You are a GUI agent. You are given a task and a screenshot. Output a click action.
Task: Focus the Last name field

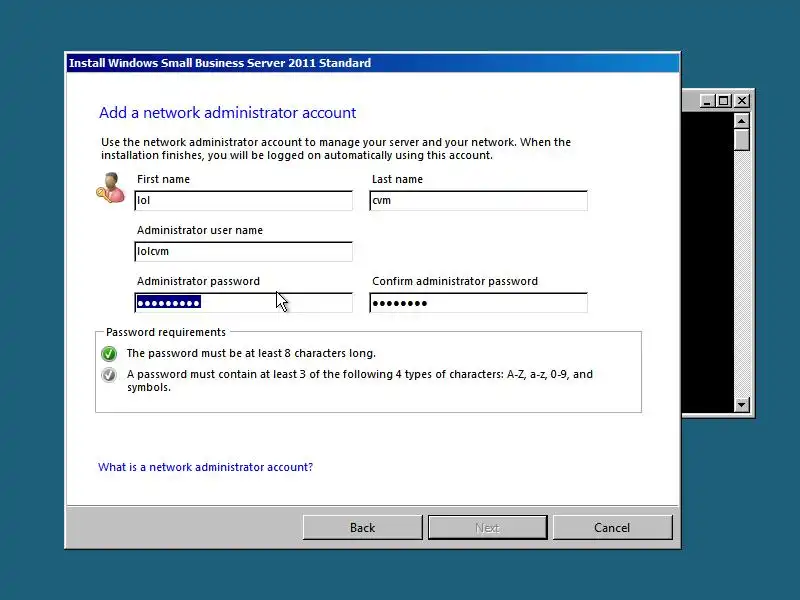point(478,201)
